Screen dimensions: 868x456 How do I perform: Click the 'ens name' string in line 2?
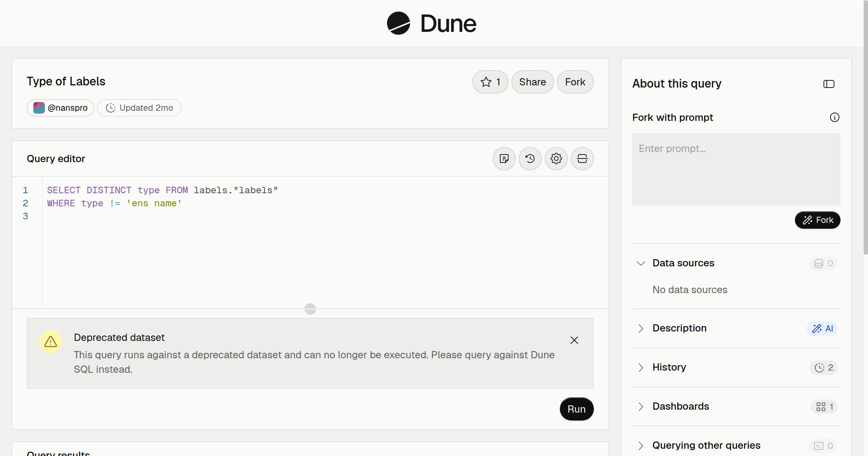[154, 203]
